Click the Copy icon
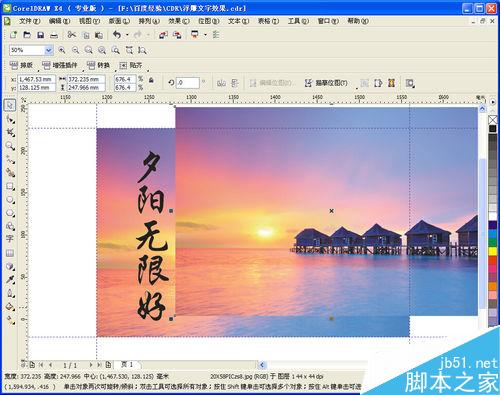This screenshot has width=500, height=395. pyautogui.click(x=86, y=35)
